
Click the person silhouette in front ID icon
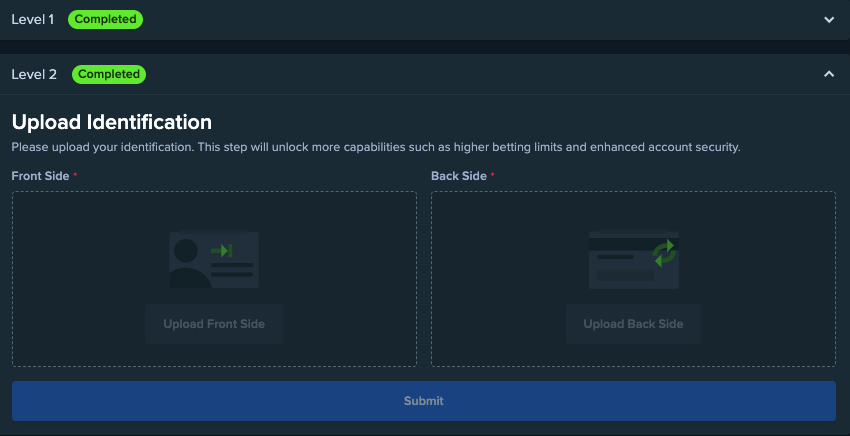185,262
